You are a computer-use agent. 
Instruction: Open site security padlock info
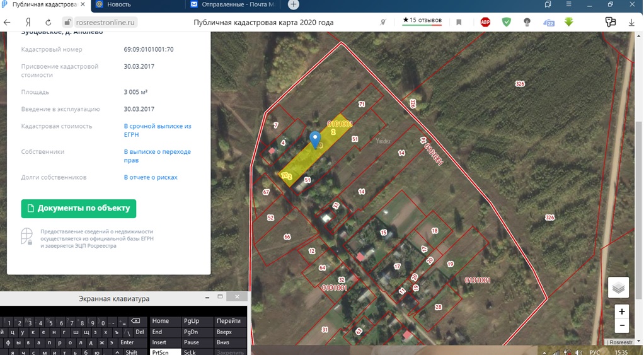(x=68, y=23)
